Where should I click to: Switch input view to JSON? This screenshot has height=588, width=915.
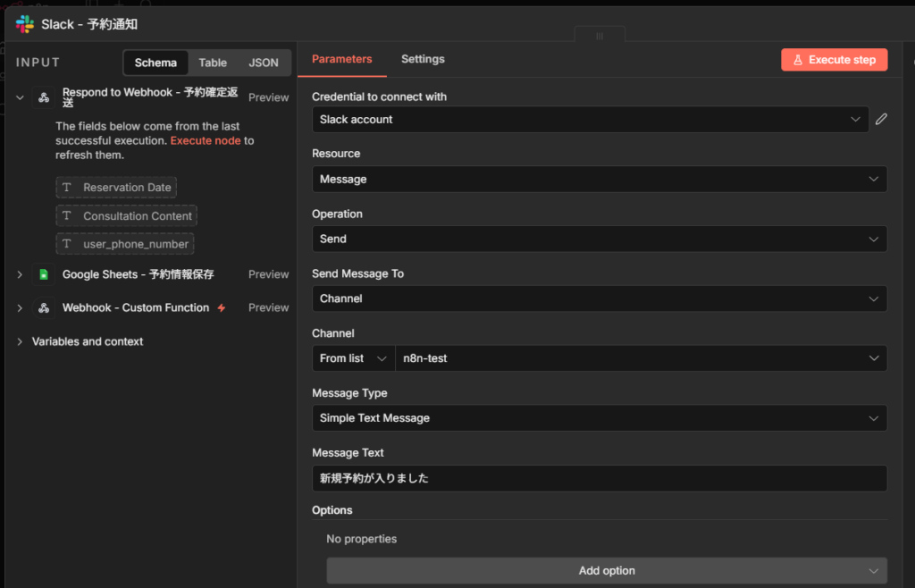coord(264,63)
